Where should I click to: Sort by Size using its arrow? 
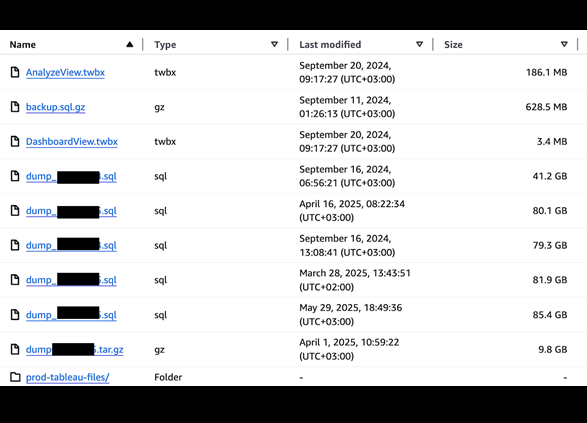coord(564,45)
